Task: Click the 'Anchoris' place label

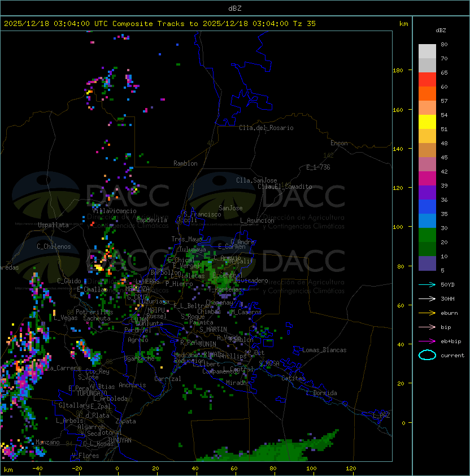Action: (x=132, y=385)
